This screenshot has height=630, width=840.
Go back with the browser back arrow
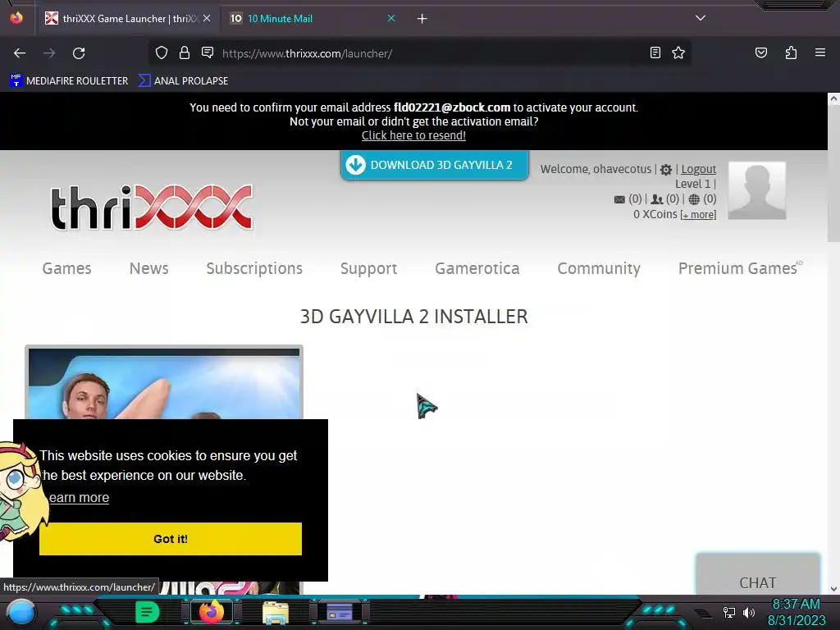20,53
